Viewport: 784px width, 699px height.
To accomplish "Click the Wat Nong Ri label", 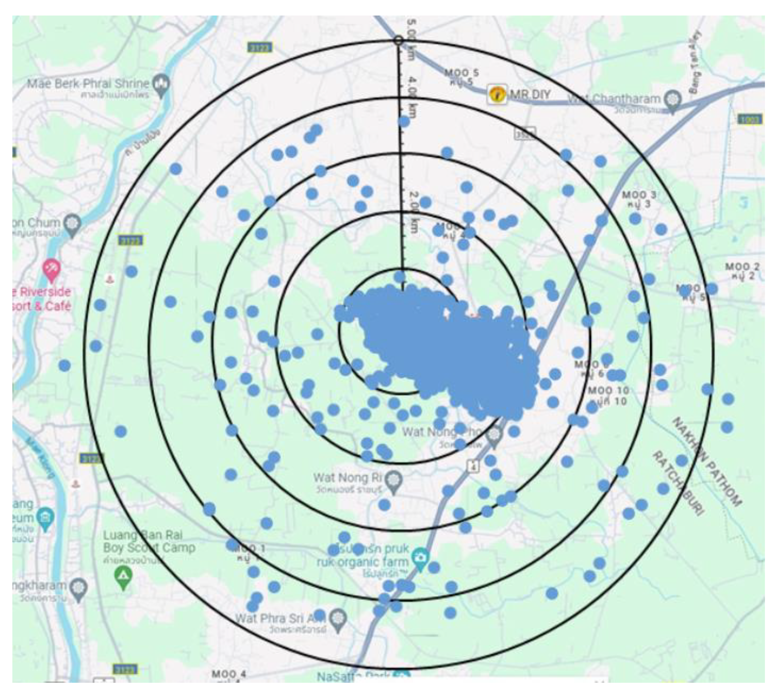I will [347, 478].
